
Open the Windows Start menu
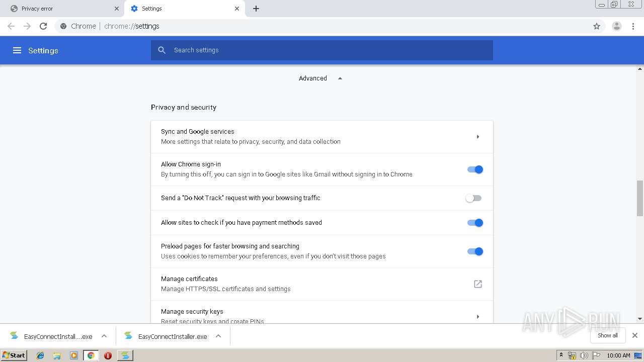14,355
